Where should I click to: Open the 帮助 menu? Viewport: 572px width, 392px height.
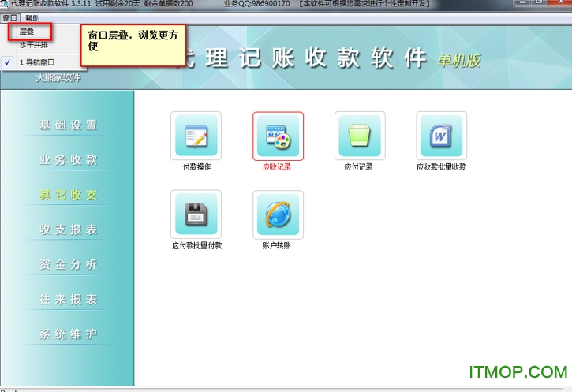click(x=32, y=17)
